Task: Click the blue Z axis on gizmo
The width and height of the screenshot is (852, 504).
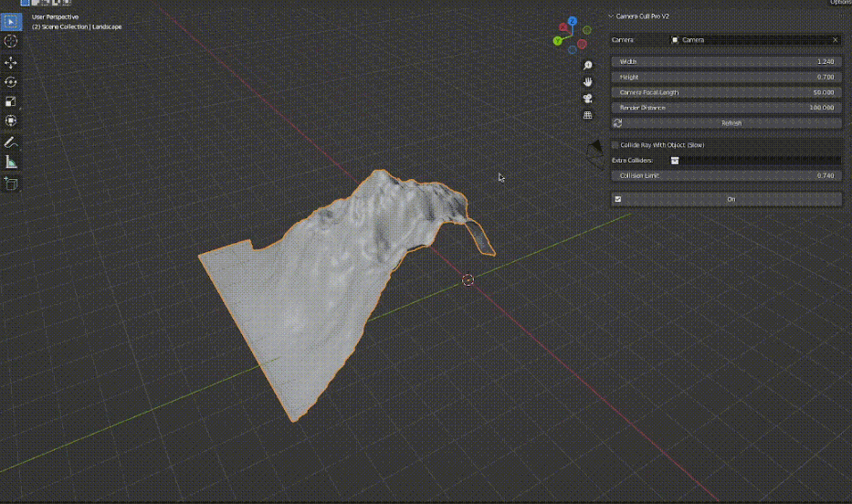Action: click(573, 21)
